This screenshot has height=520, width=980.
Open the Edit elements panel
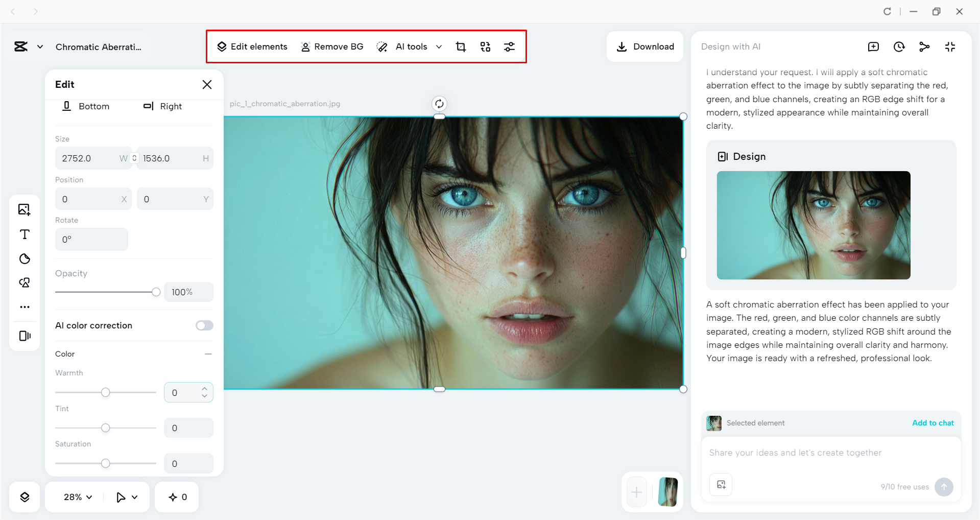[x=252, y=46]
